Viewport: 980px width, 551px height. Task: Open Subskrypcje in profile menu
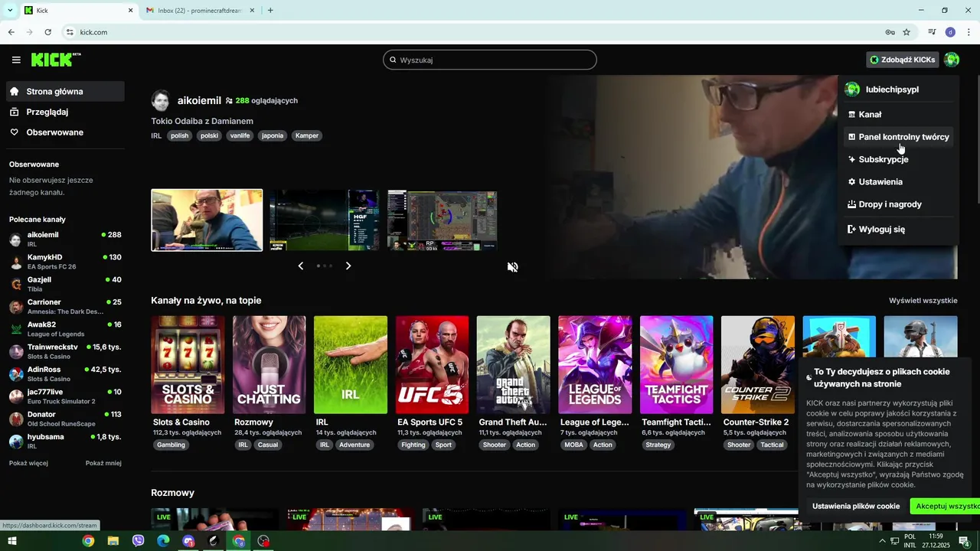tap(898, 159)
